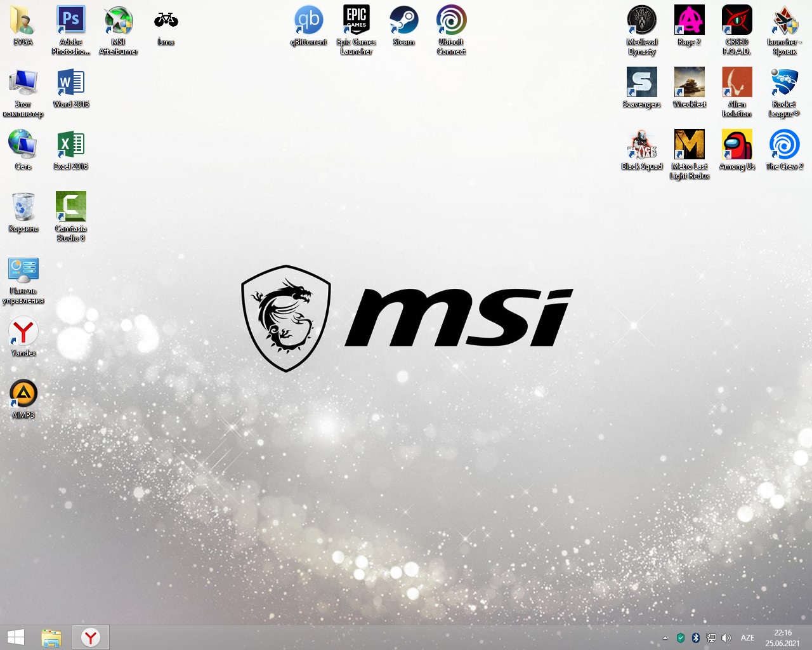Switch AZE keyboard language indicator
812x650 pixels.
pyautogui.click(x=748, y=638)
